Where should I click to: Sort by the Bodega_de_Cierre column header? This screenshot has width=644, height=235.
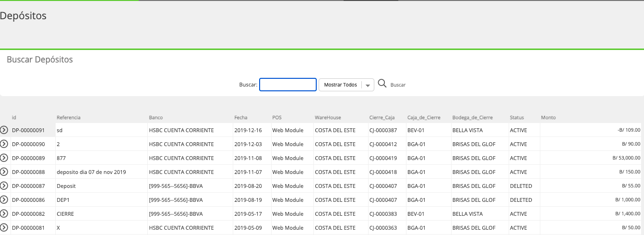tap(473, 117)
